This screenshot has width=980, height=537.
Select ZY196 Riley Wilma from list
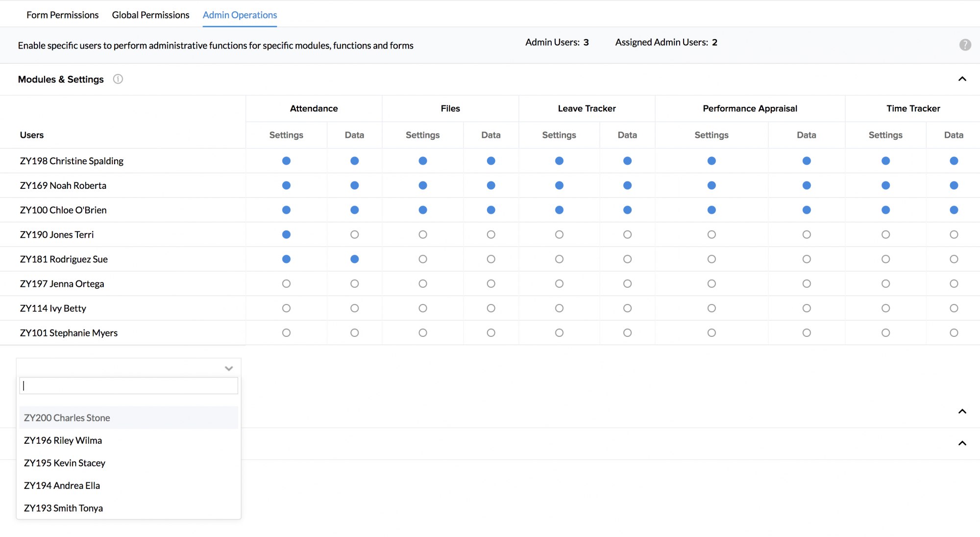point(63,440)
